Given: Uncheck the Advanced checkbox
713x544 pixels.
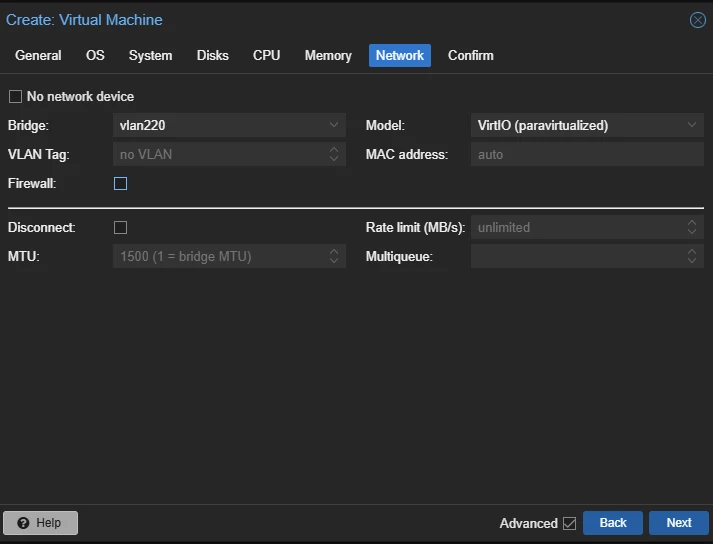Looking at the screenshot, I should click(x=569, y=524).
